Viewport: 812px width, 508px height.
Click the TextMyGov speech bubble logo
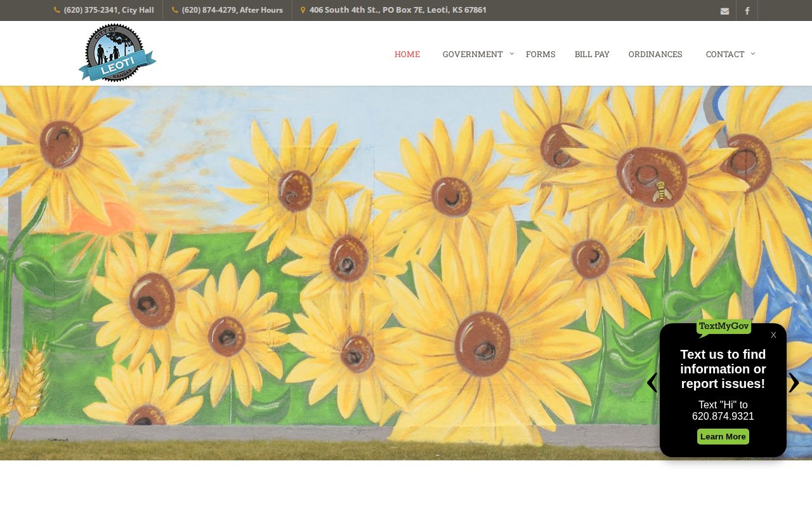click(724, 327)
